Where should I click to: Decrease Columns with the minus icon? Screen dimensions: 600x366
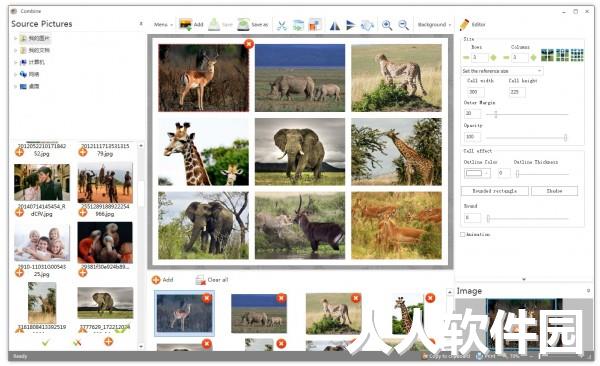tap(506, 58)
